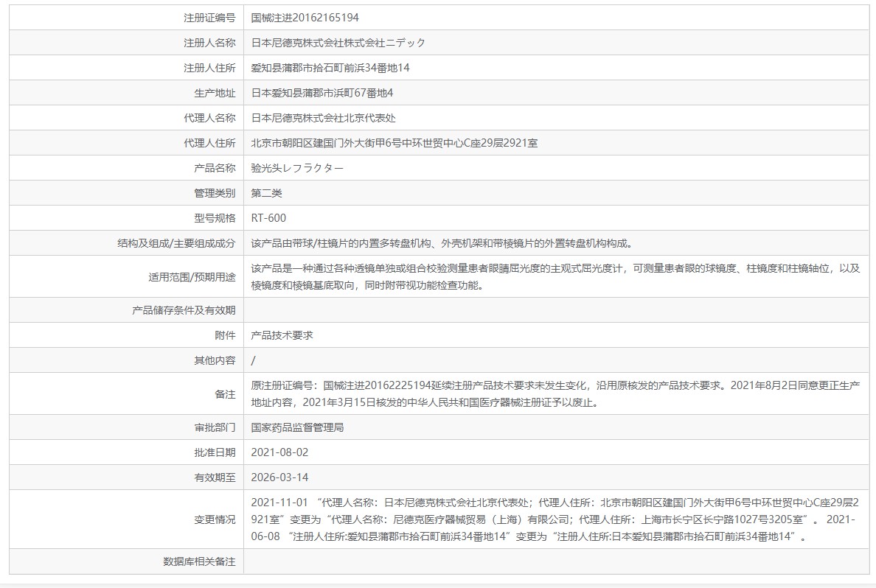Click the 代理人住所 label
This screenshot has width=876, height=588.
[x=209, y=144]
